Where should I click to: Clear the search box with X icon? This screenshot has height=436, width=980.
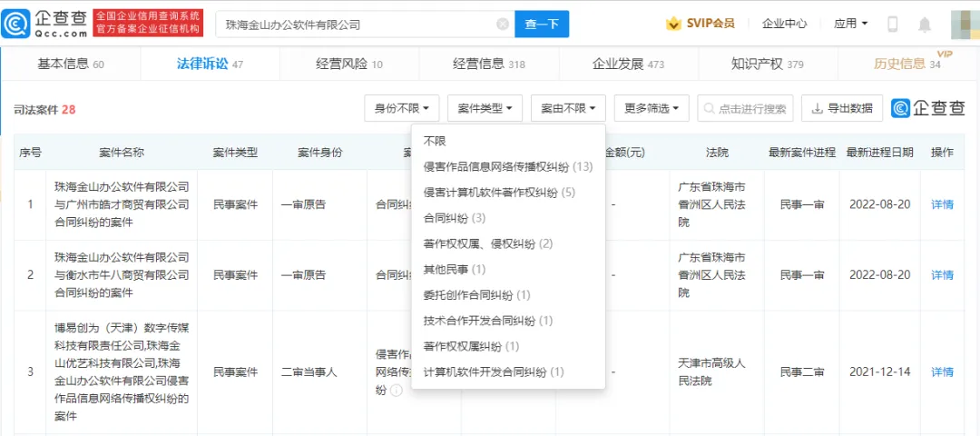(503, 25)
